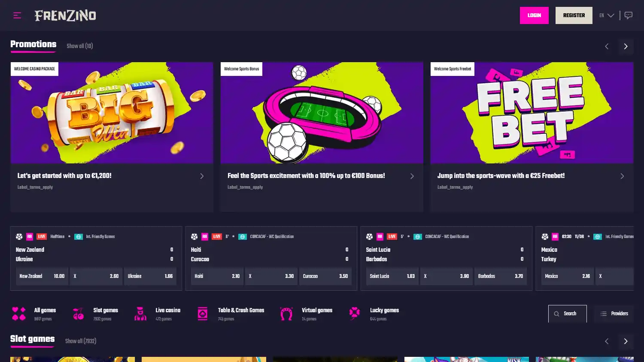
Task: Click the horseshoe Virtual games icon
Action: pyautogui.click(x=286, y=314)
